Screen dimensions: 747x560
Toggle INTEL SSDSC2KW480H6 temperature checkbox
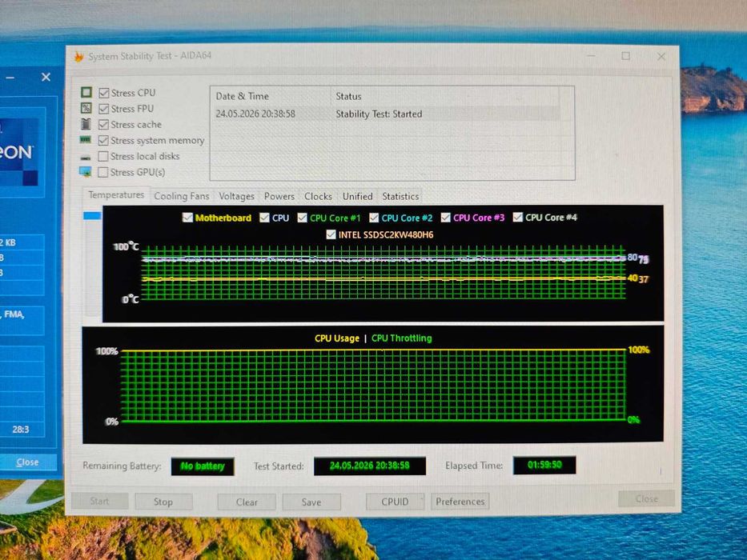[x=331, y=234]
